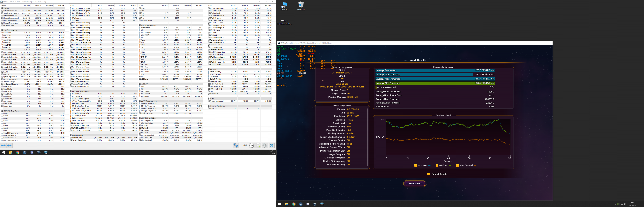Click the clock reset timer icon
Image resolution: width=644 pixels, height=207 pixels.
[252, 145]
